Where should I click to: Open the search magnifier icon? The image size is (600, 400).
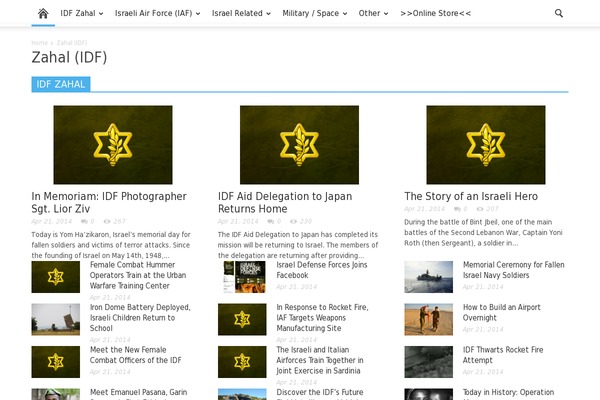[559, 13]
